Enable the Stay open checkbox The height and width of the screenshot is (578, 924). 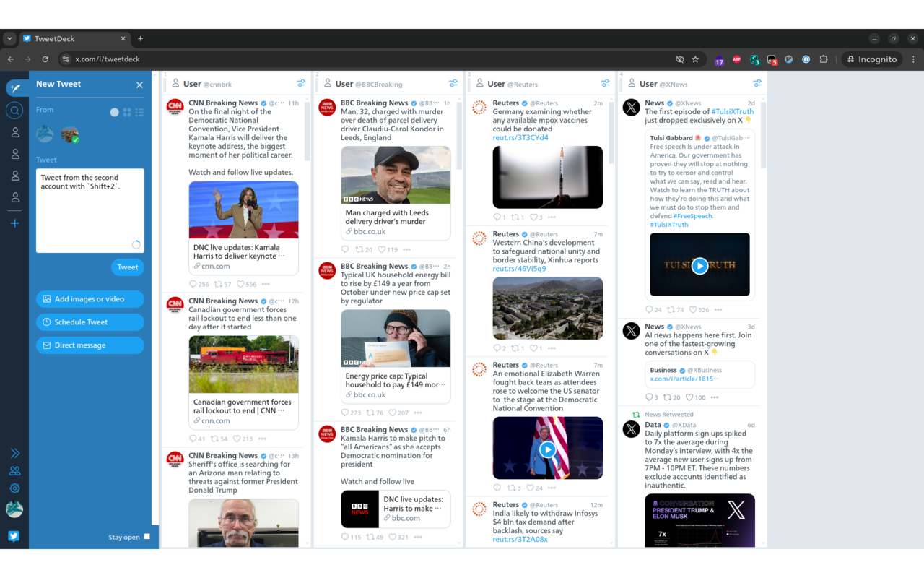147,537
